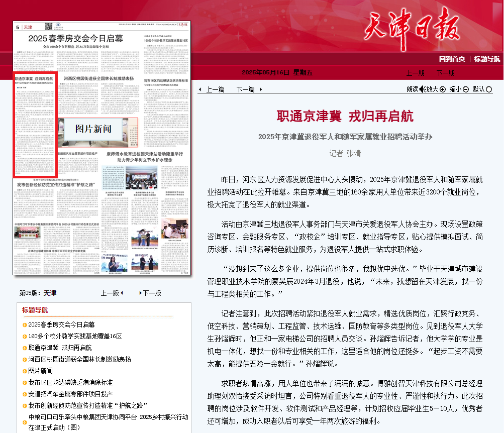Go to the next issue via 下一期
Screen dimensions: 504x433
coord(446,73)
